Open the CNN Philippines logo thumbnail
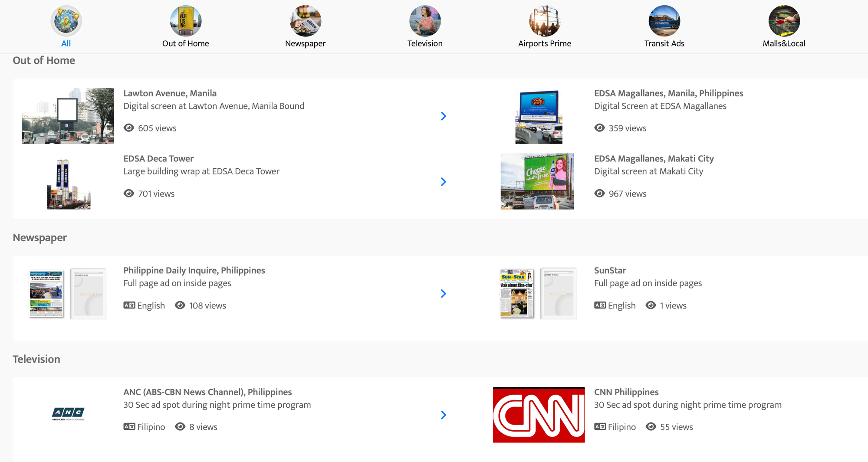Image resolution: width=868 pixels, height=462 pixels. [x=539, y=415]
